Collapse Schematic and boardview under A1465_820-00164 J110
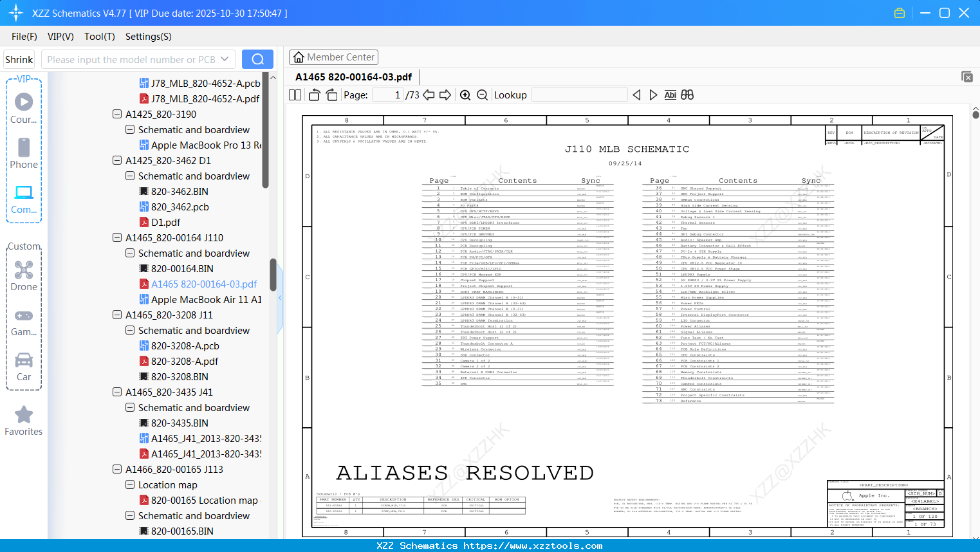The height and width of the screenshot is (552, 980). pyautogui.click(x=130, y=253)
